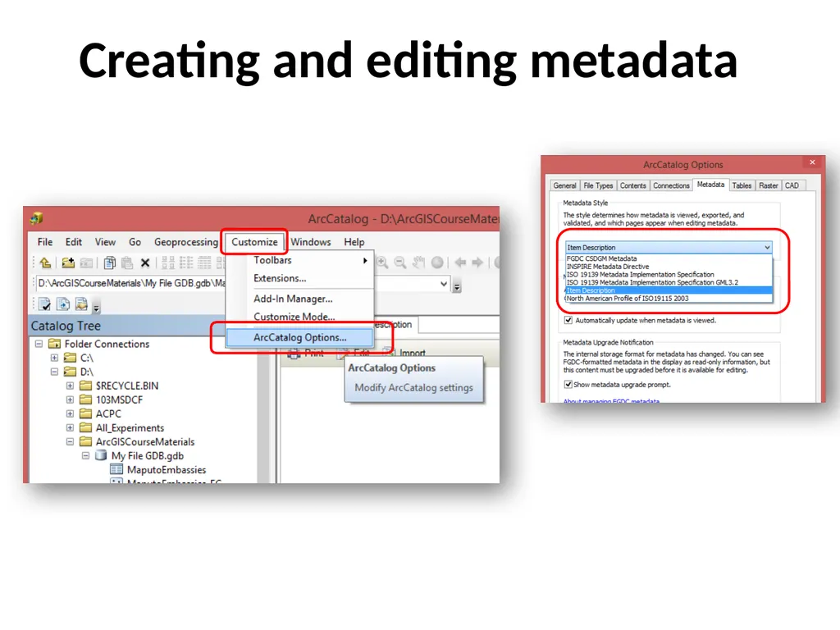Switch to the Connections tab

pos(671,185)
